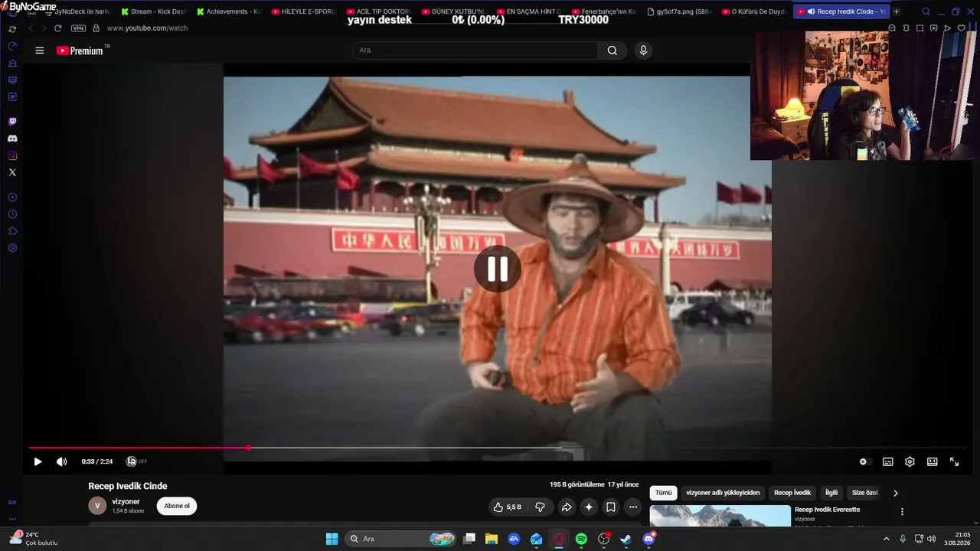Toggle the browser VPN badge
Viewport: 980px width, 551px height.
(x=78, y=28)
